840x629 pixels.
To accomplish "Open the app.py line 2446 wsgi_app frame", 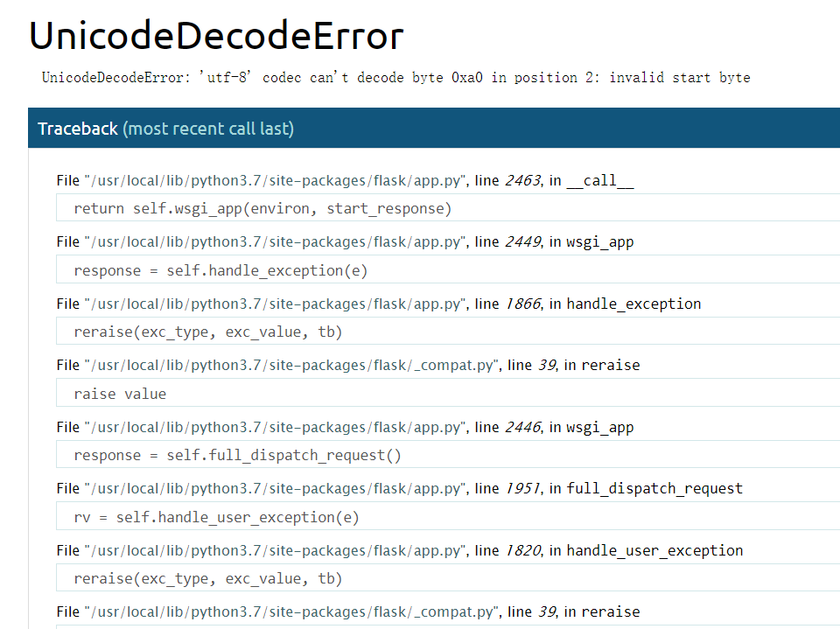I will [x=345, y=428].
